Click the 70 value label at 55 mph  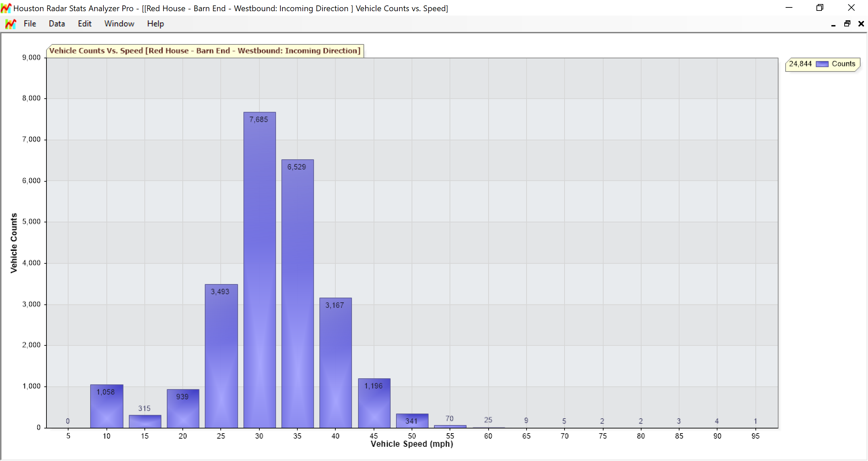point(450,419)
